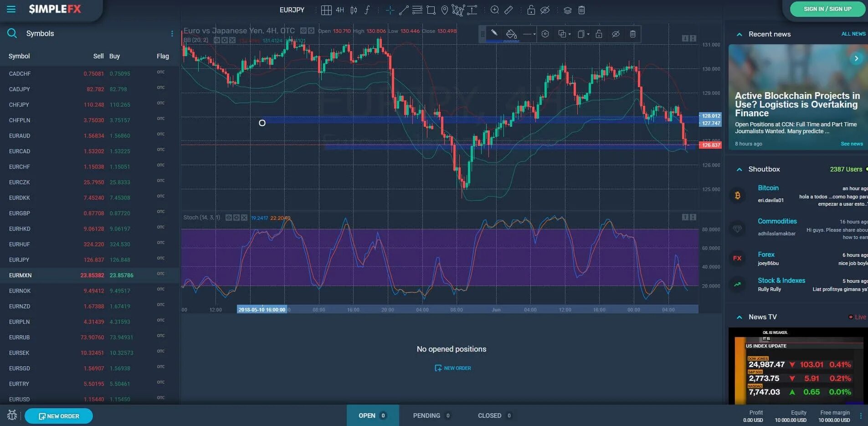This screenshot has height=426, width=868.
Task: Select the trend line drawing tool
Action: 404,10
